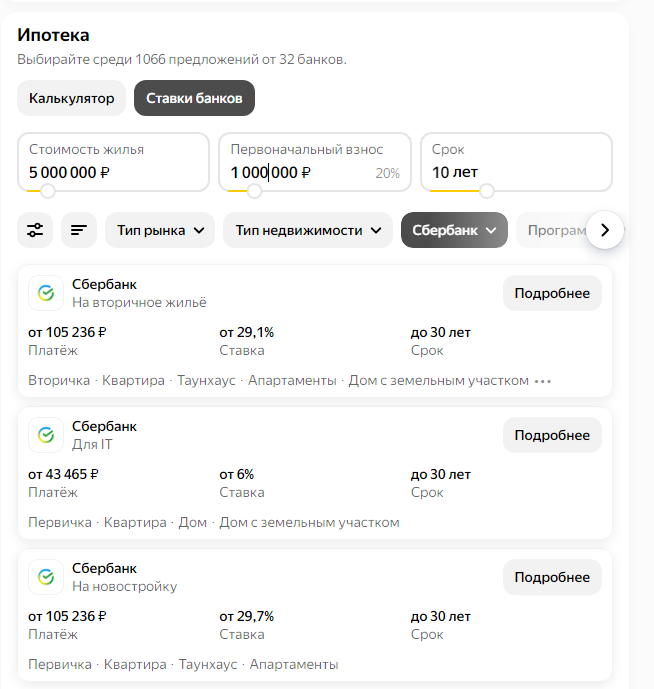Image resolution: width=654 pixels, height=689 pixels.
Task: Click the На новостройку program title
Action: point(124,586)
